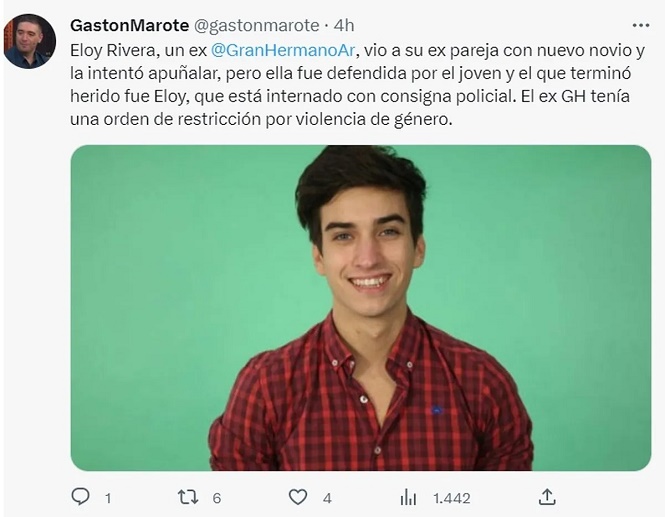Open the attached photo of the smiling man
The width and height of the screenshot is (665, 517).
point(360,307)
